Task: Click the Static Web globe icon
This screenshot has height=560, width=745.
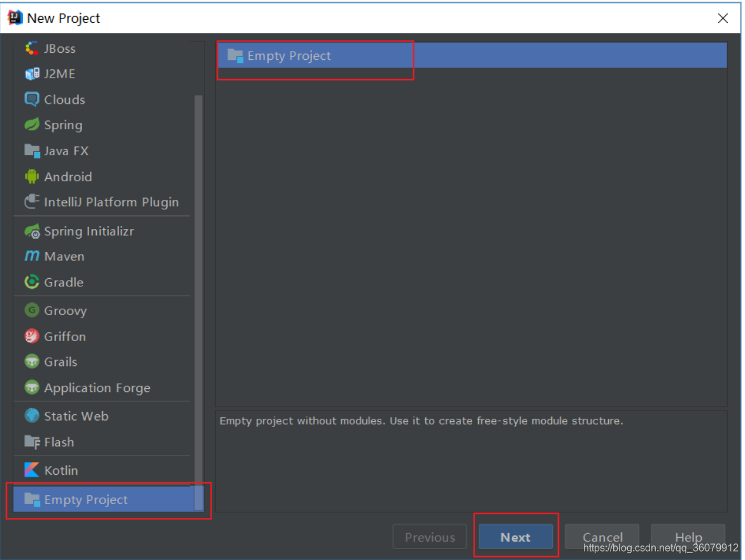Action: point(32,416)
